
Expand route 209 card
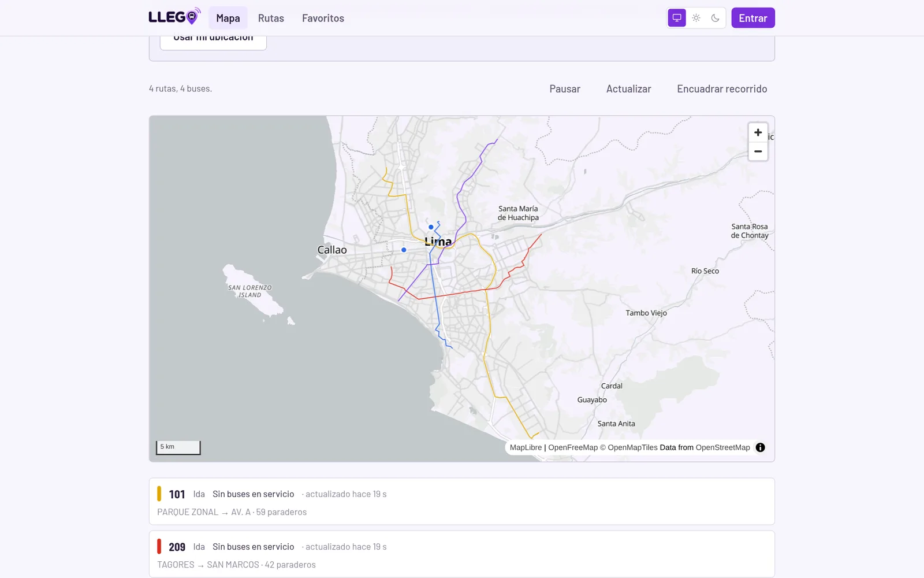point(462,554)
